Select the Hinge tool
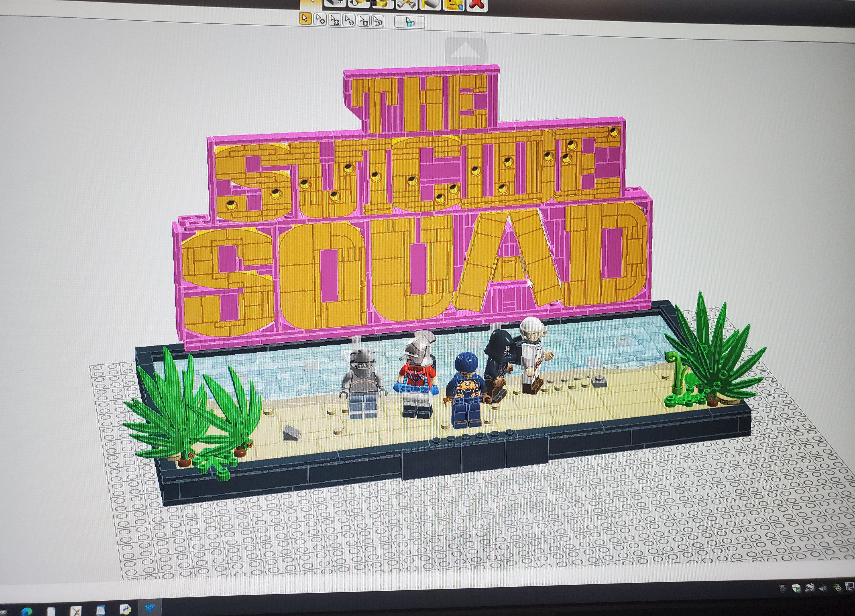 359,3
